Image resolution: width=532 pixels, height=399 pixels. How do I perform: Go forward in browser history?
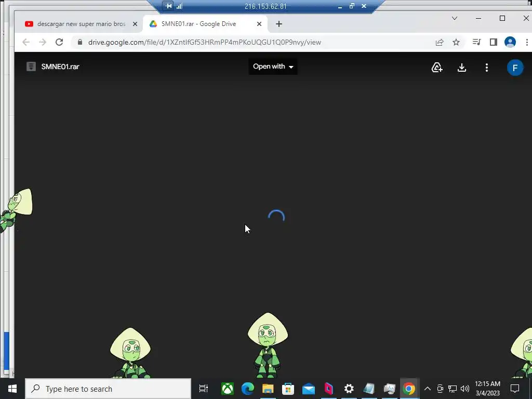click(x=43, y=42)
